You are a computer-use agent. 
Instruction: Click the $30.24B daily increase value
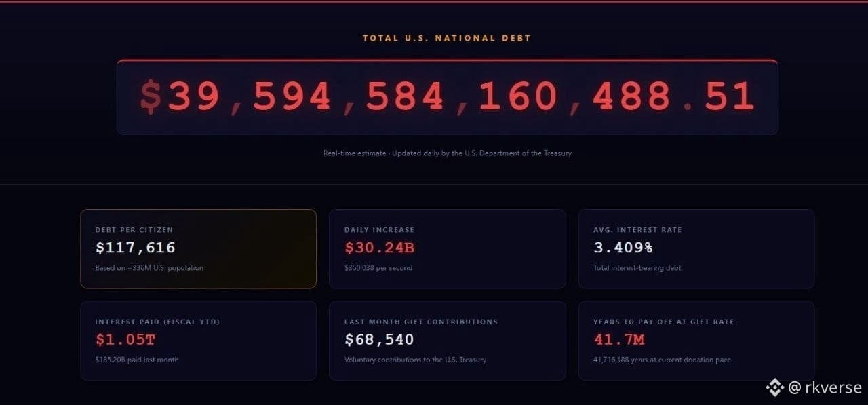(x=380, y=248)
